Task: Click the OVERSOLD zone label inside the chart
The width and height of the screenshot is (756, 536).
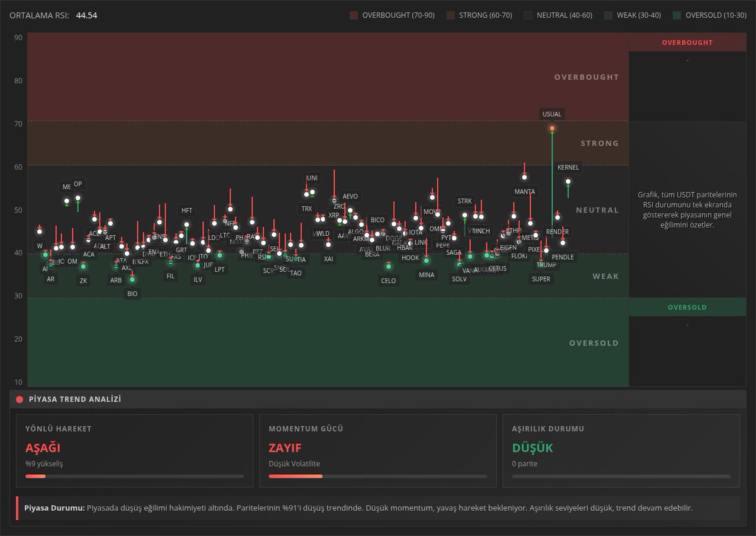Action: [x=594, y=343]
